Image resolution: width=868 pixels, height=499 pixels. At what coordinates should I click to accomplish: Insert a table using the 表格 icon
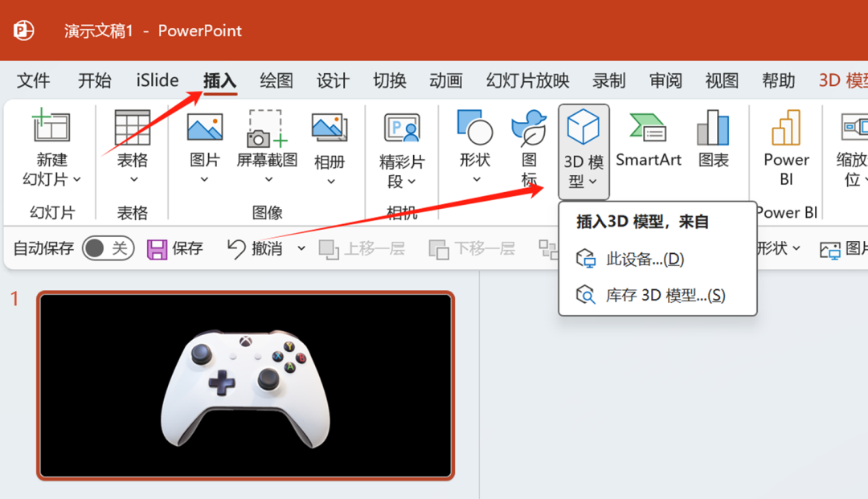click(x=133, y=127)
